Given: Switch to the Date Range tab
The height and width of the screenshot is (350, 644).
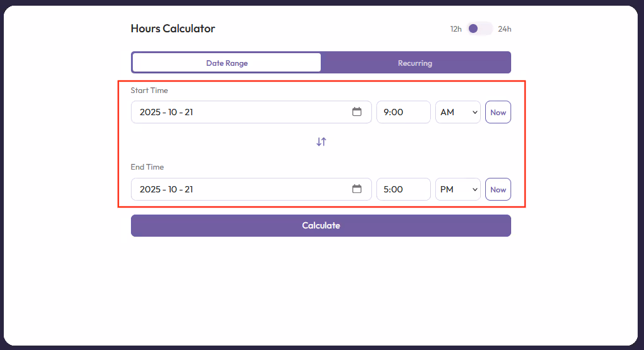Looking at the screenshot, I should [226, 63].
